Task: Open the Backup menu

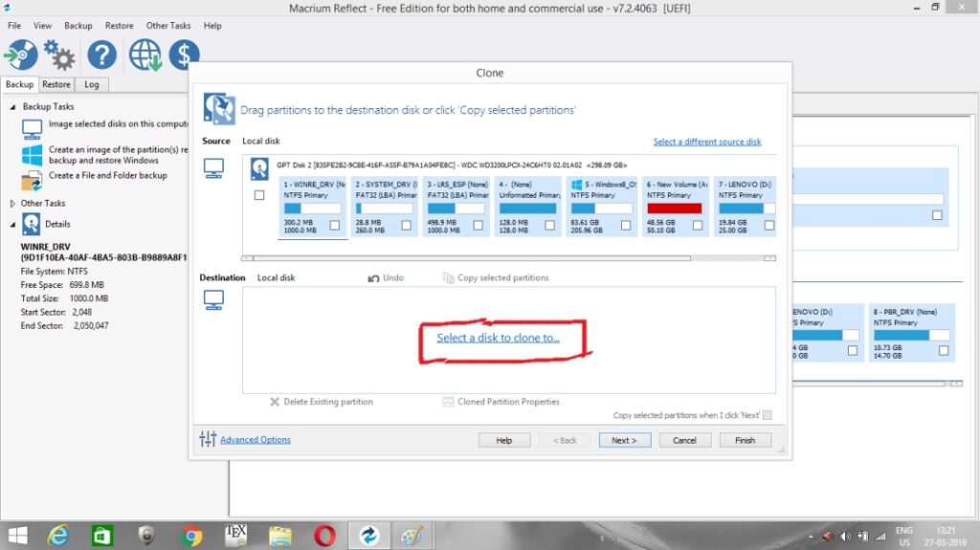Action: 78,26
